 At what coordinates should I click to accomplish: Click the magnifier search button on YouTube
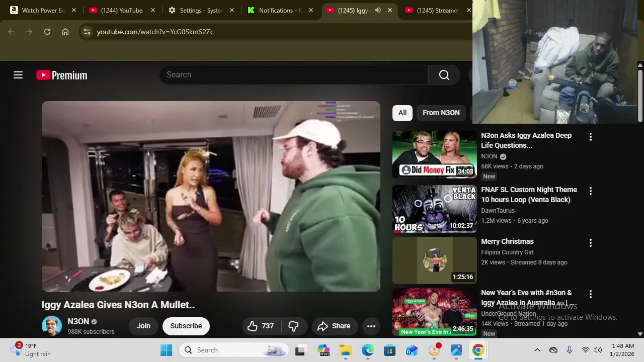[444, 75]
